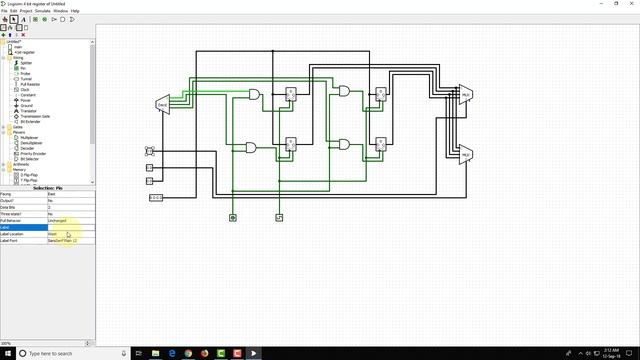Screen dimensions: 640x360
Task: Expand the Arithmetic library folder
Action: tap(4, 164)
